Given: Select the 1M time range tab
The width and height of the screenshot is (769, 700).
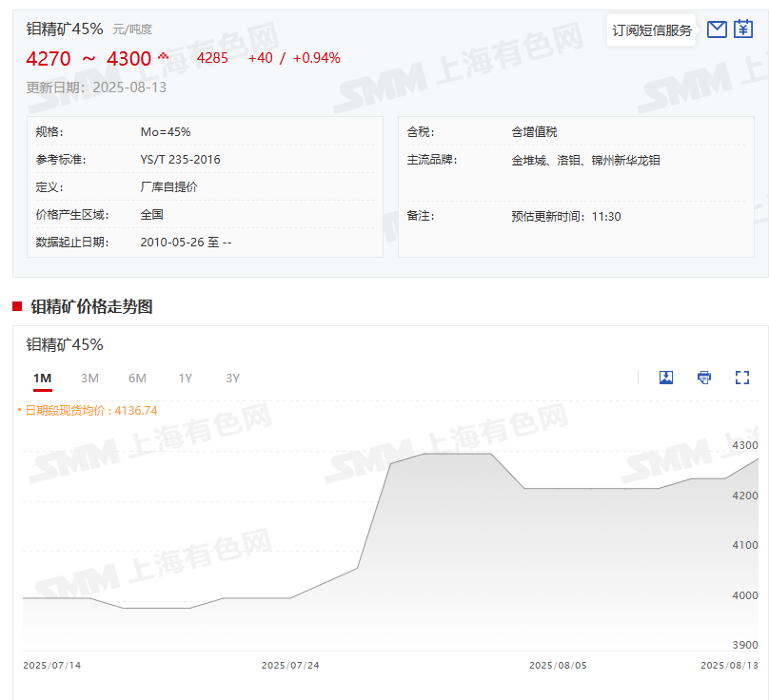Looking at the screenshot, I should click(42, 379).
